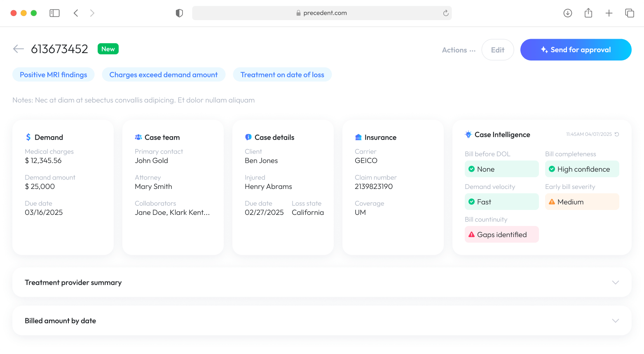644x354 pixels.
Task: Open the Safari downloads icon
Action: [567, 13]
